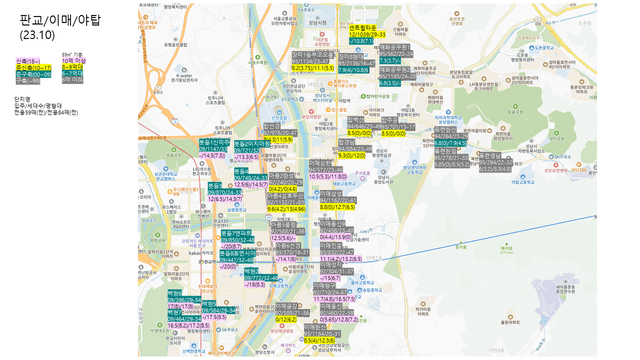Click the 봇들2이지더원 complex label
This screenshot has width=640, height=360.
pos(252,144)
